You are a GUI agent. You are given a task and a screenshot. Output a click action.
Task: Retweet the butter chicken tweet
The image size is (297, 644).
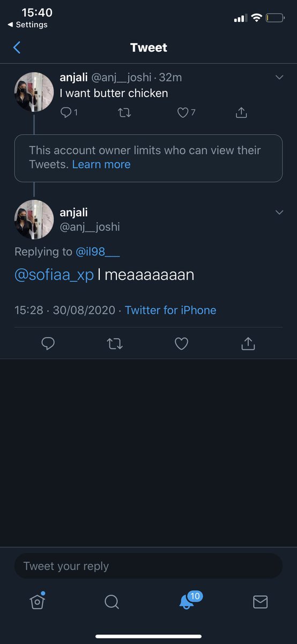pos(124,112)
